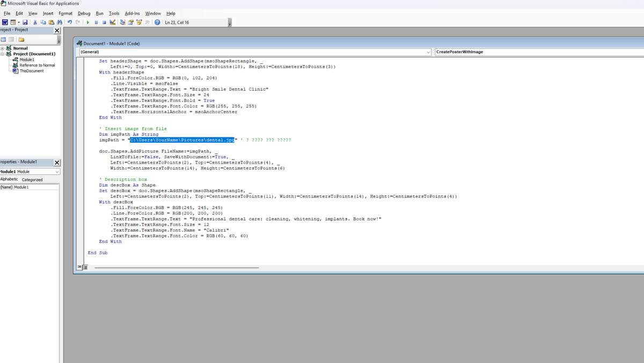Click the Undo arrow in the toolbar
Image resolution: width=644 pixels, height=363 pixels.
point(70,23)
